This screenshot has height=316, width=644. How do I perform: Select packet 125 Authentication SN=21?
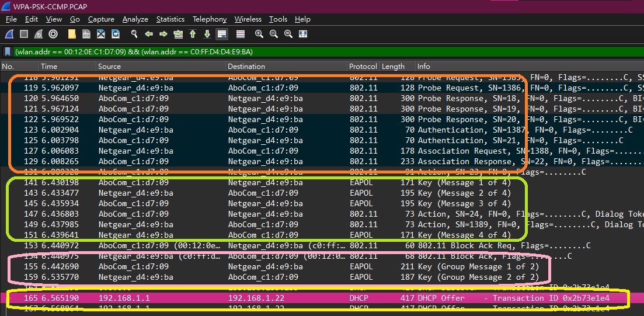tap(322, 141)
